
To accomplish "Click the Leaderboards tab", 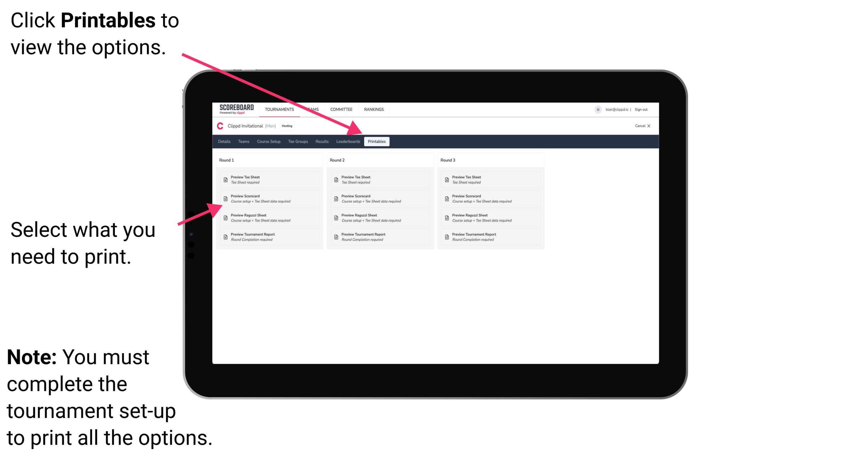I will coord(347,141).
